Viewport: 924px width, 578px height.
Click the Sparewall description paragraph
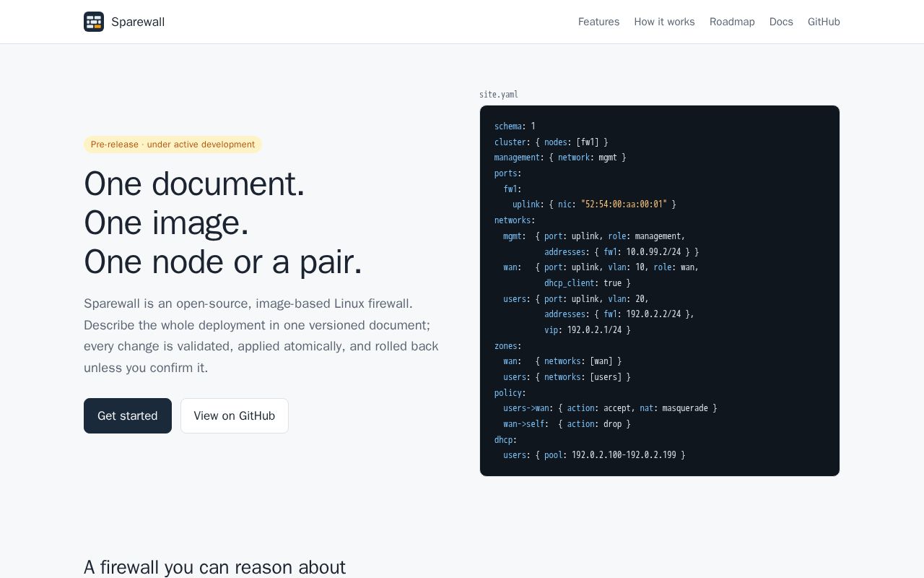pos(261,335)
